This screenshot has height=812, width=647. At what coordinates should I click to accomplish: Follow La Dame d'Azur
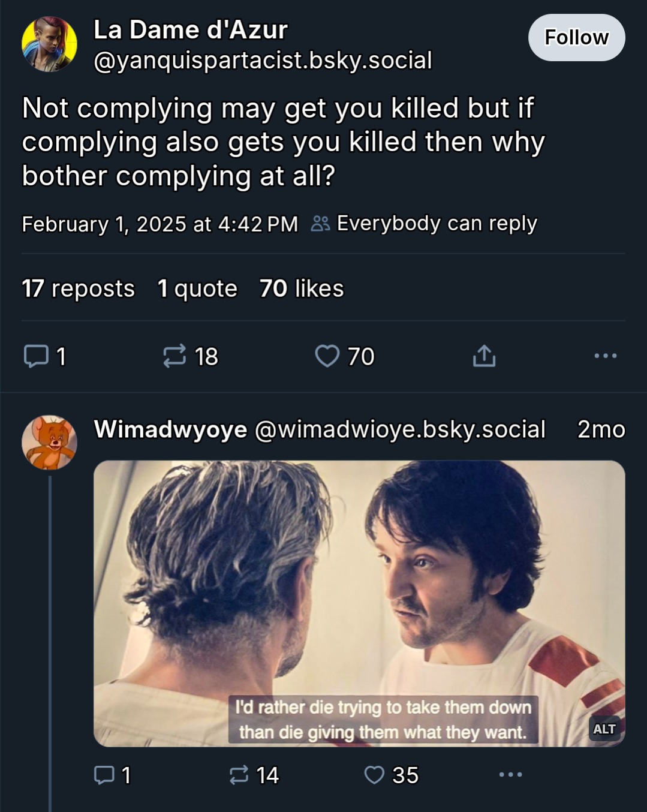(576, 38)
